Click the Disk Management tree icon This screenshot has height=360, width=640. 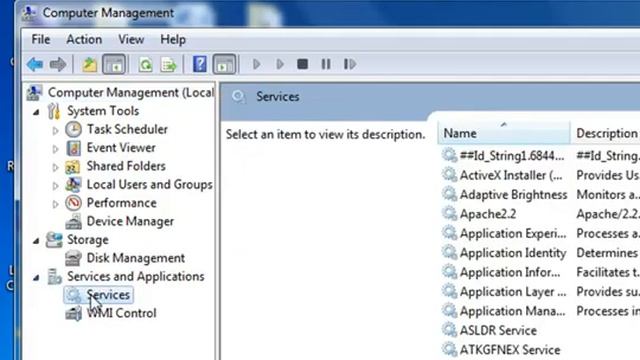click(x=73, y=258)
